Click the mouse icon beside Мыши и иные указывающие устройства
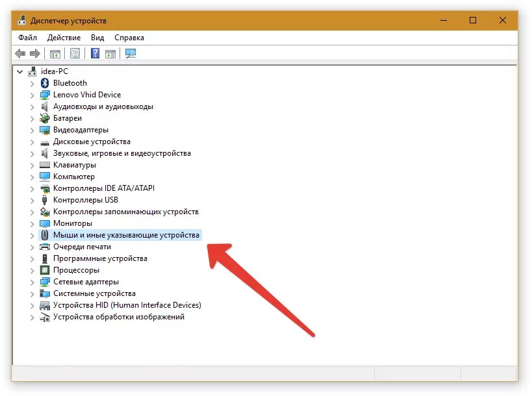Image resolution: width=532 pixels, height=396 pixels. click(45, 235)
